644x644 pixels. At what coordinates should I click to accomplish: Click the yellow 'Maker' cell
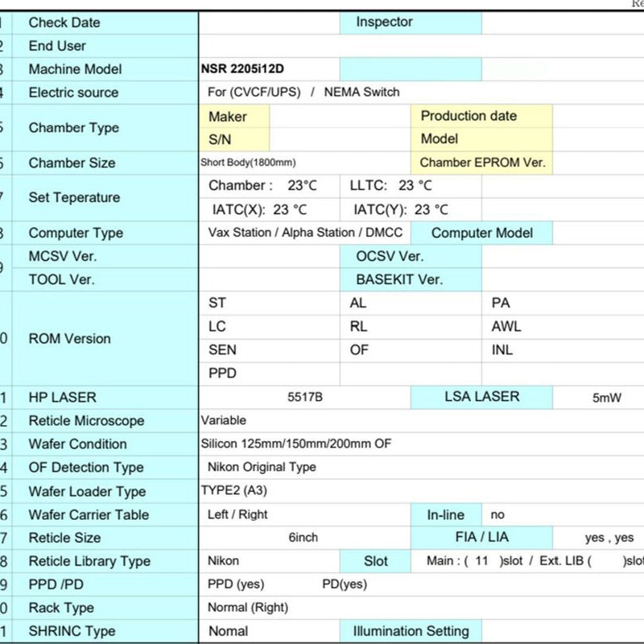(x=234, y=116)
